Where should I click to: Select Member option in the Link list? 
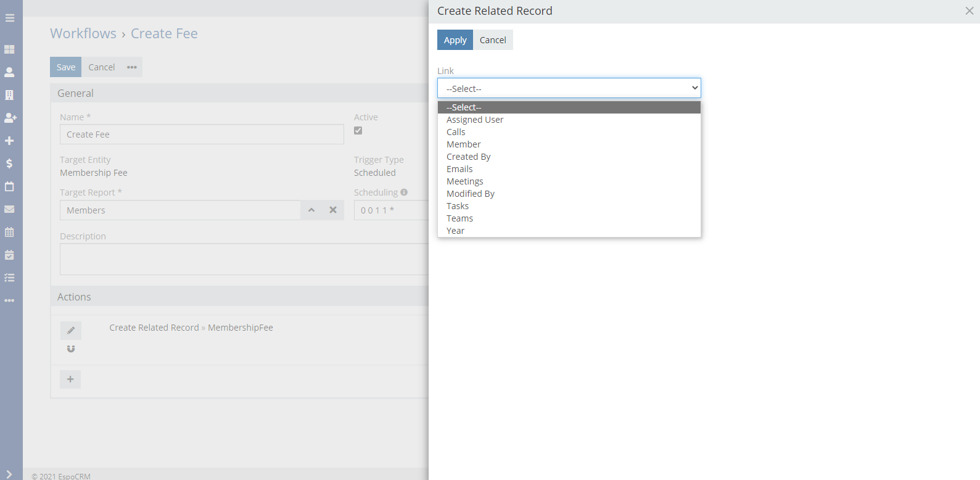click(x=463, y=144)
